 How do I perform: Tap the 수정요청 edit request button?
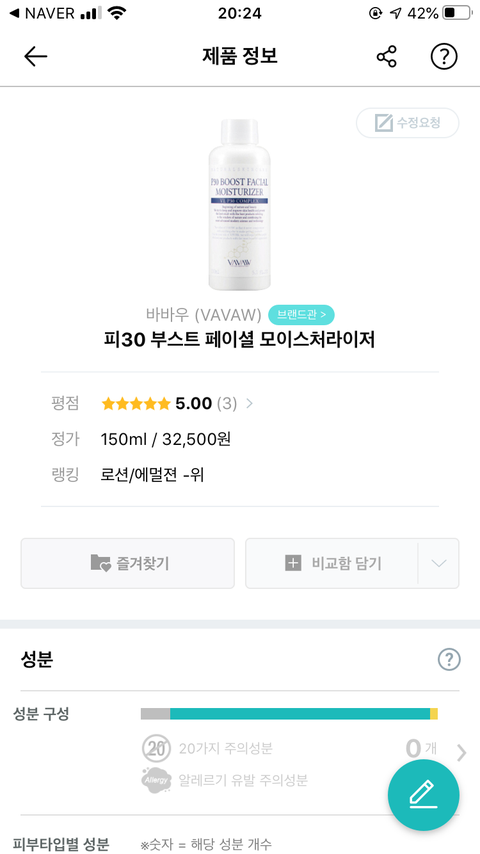tap(408, 123)
